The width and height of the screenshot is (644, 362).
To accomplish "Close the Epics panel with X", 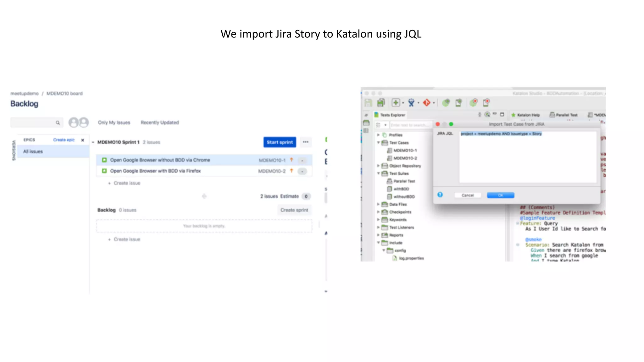I will pos(83,140).
